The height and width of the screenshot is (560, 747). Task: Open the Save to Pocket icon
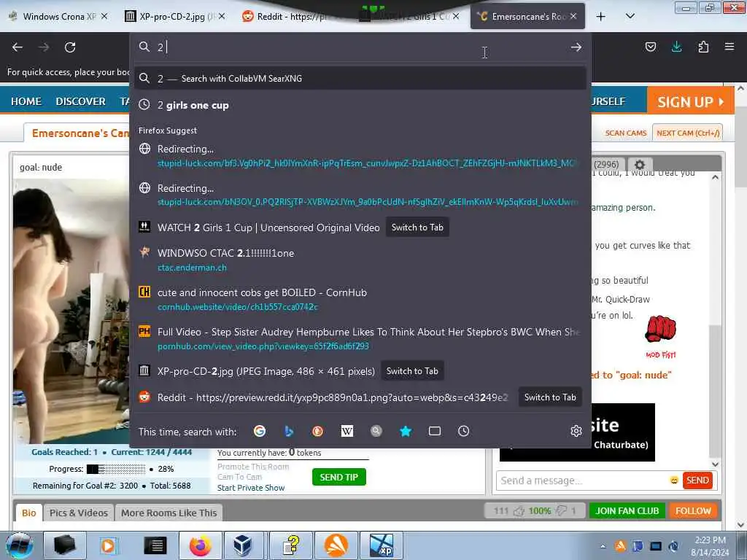pos(650,47)
